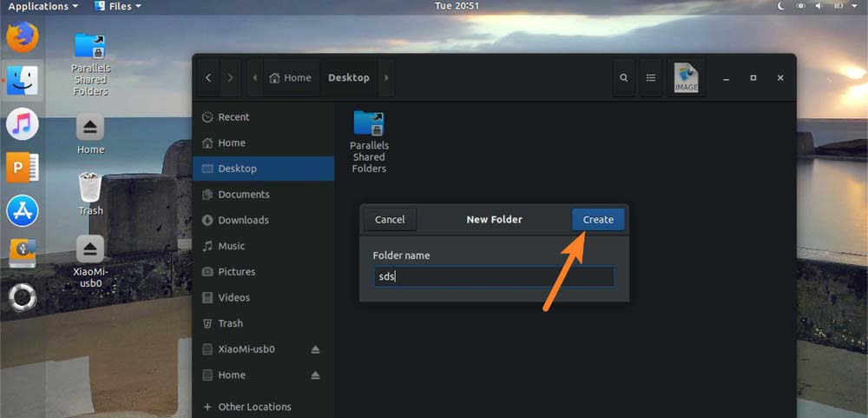Launch the music app from the dock
Viewport: 868px width, 418px height.
click(23, 124)
